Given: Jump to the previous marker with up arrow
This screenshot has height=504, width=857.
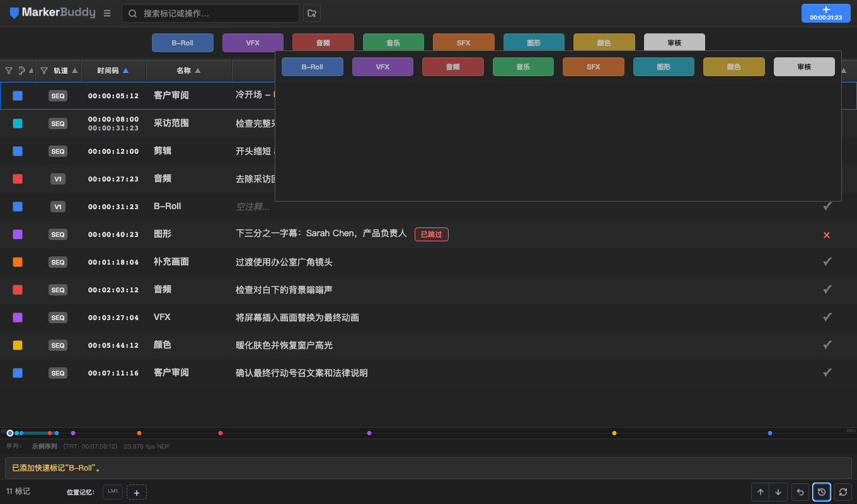Looking at the screenshot, I should click(761, 492).
